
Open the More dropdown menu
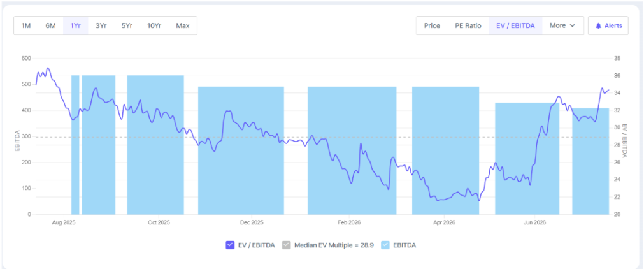(562, 25)
